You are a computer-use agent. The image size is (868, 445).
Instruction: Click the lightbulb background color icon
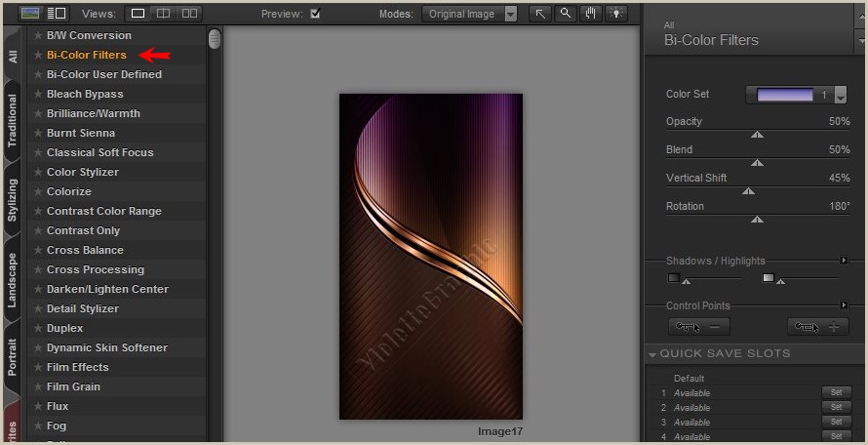tap(616, 14)
